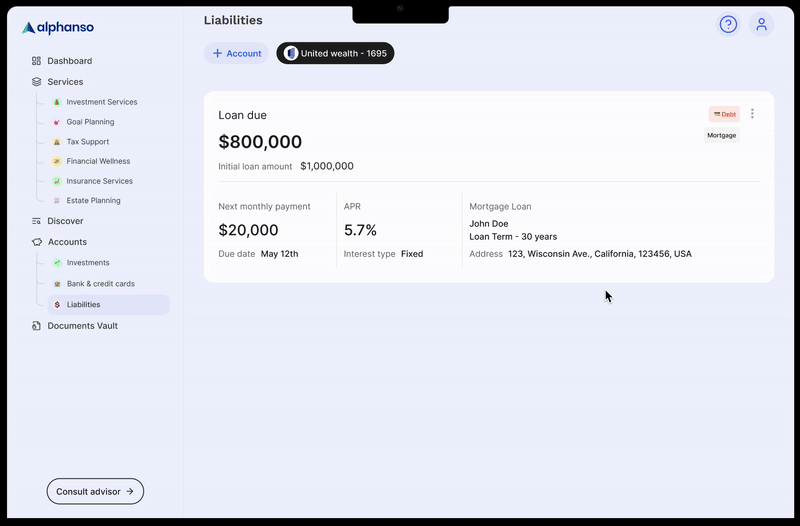Image resolution: width=800 pixels, height=526 pixels.
Task: Click the $800,000 loan due amount
Action: tap(260, 141)
